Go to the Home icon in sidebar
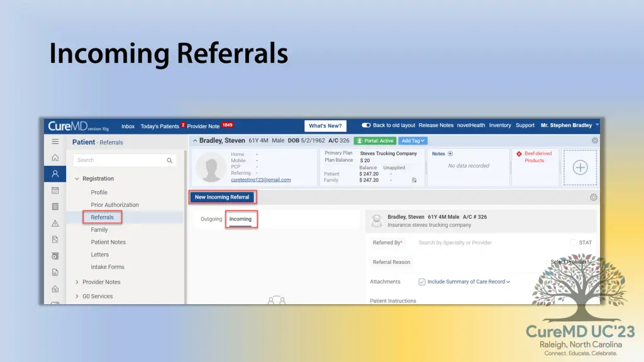This screenshot has width=644, height=362. point(55,158)
